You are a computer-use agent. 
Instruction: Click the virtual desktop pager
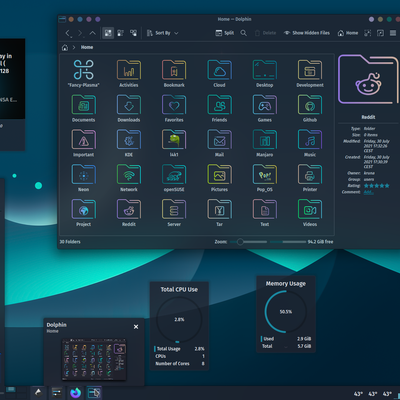coord(11,389)
